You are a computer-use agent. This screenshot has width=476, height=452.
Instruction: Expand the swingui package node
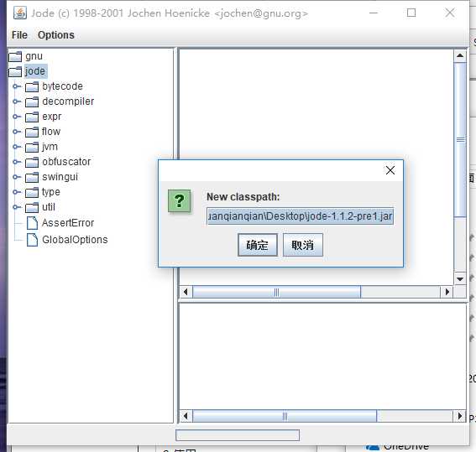tap(16, 177)
